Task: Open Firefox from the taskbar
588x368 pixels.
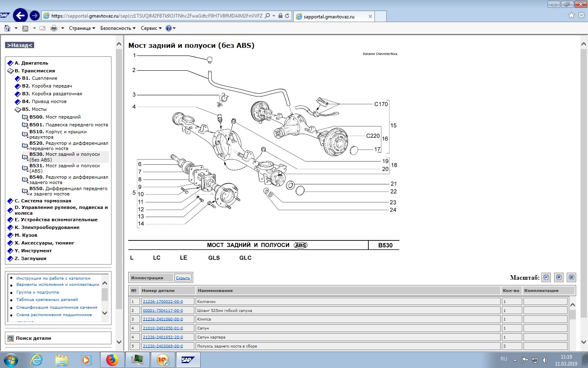Action: coord(112,360)
